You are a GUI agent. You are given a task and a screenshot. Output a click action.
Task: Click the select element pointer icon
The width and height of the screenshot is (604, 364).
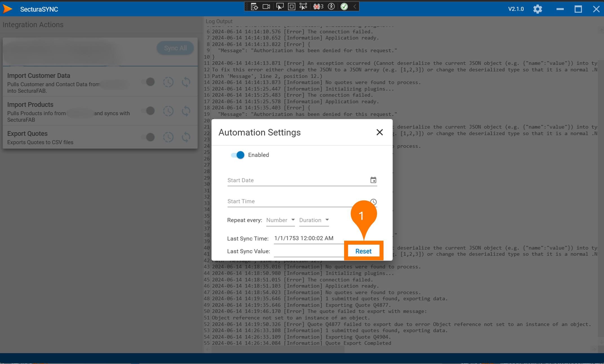280,6
